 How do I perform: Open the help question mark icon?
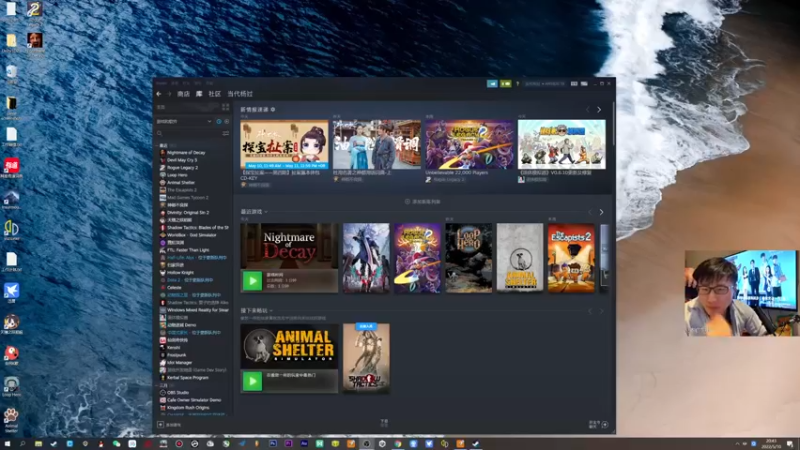tap(517, 83)
